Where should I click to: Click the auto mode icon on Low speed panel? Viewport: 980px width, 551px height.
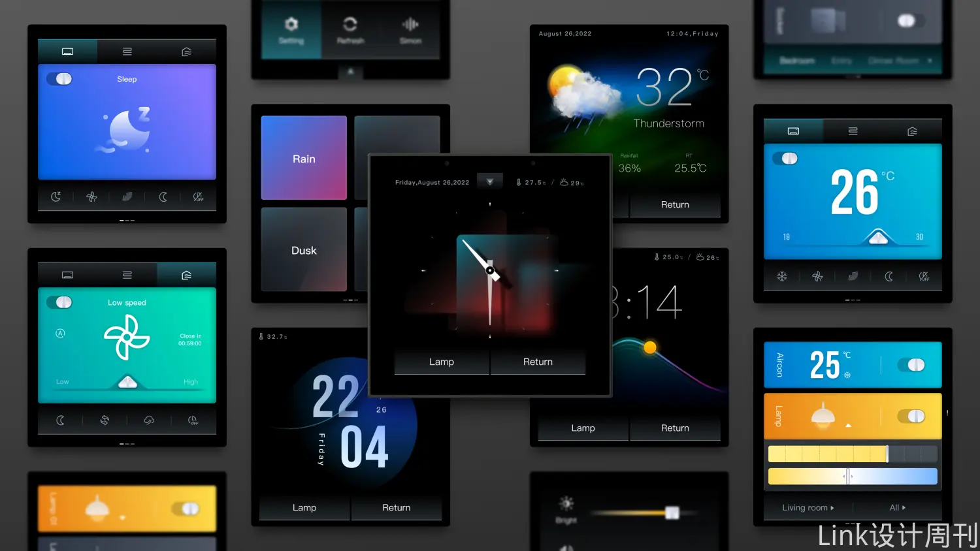60,333
